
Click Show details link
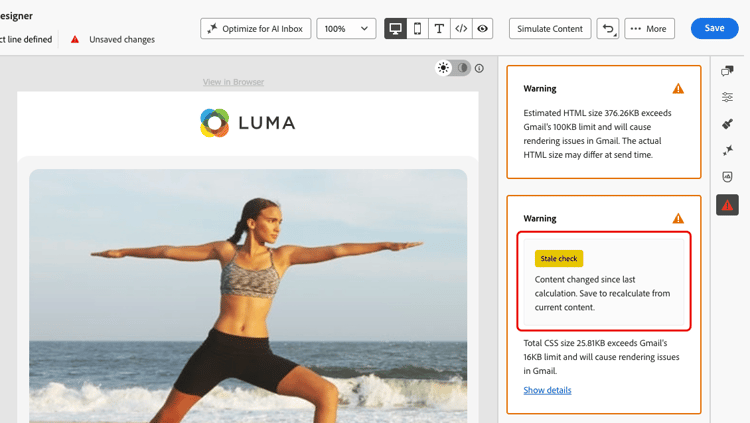click(x=547, y=390)
